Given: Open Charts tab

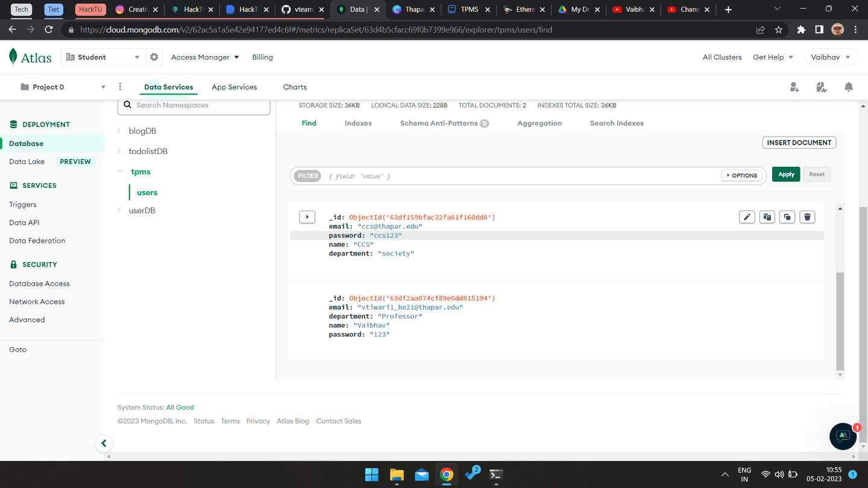Looking at the screenshot, I should click(295, 87).
